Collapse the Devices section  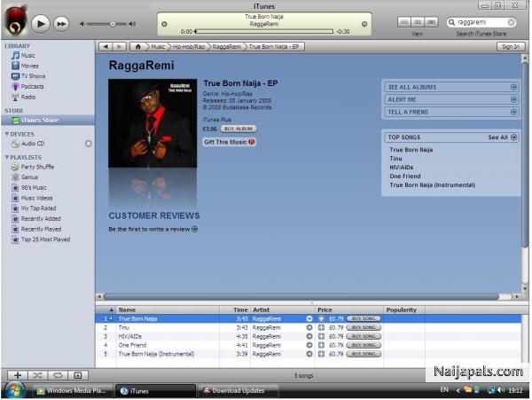(7, 134)
